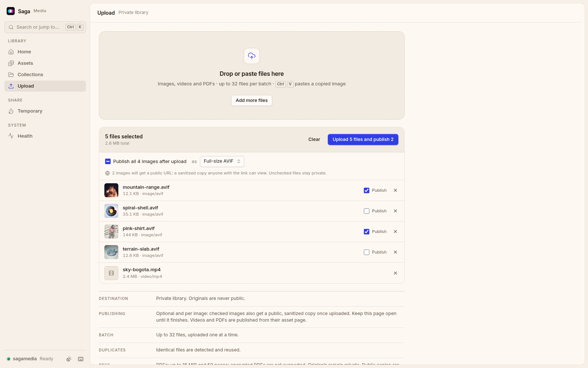Check Publish for spiral-shell.avif

tap(366, 211)
